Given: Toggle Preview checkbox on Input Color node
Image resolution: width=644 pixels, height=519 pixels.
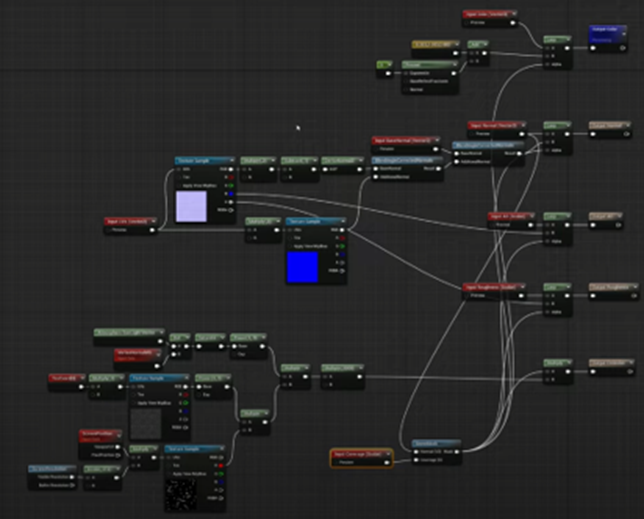Looking at the screenshot, I should 467,23.
